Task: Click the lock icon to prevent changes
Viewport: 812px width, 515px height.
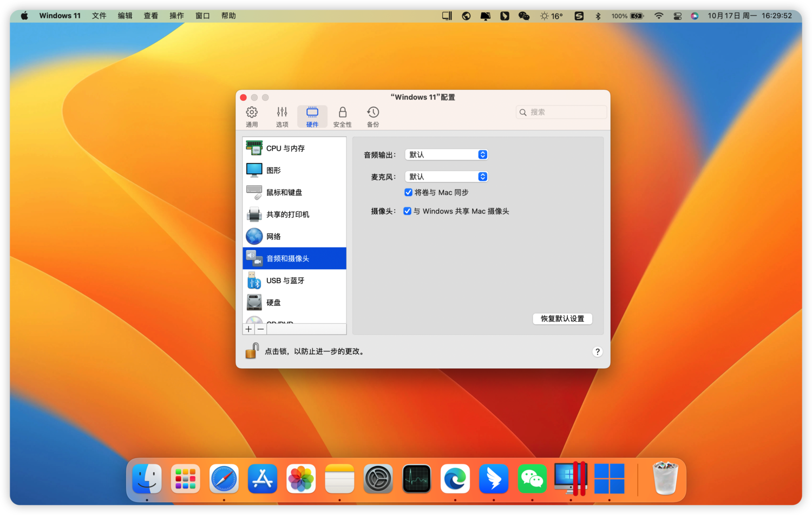Action: pyautogui.click(x=252, y=351)
